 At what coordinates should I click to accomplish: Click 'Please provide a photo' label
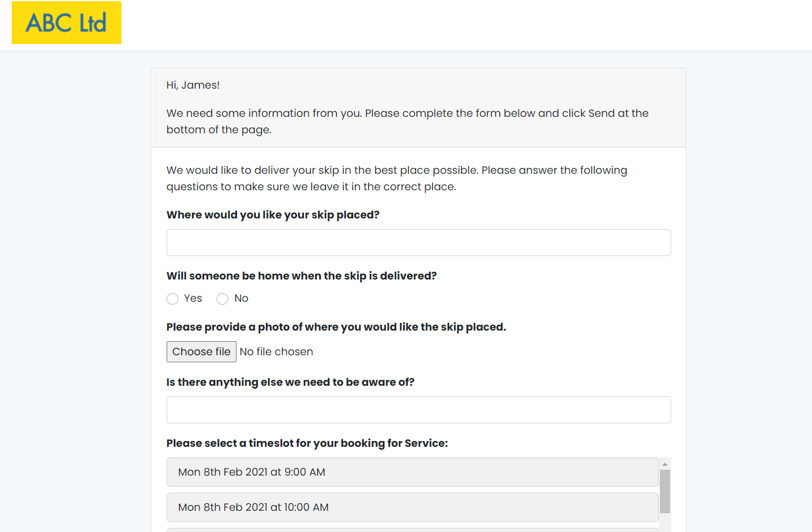[x=336, y=327]
